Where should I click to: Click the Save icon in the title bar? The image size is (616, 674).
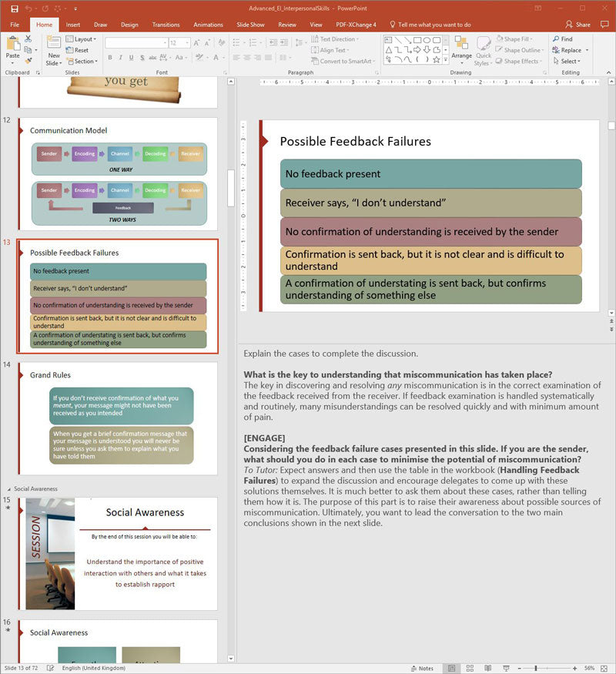[x=14, y=8]
